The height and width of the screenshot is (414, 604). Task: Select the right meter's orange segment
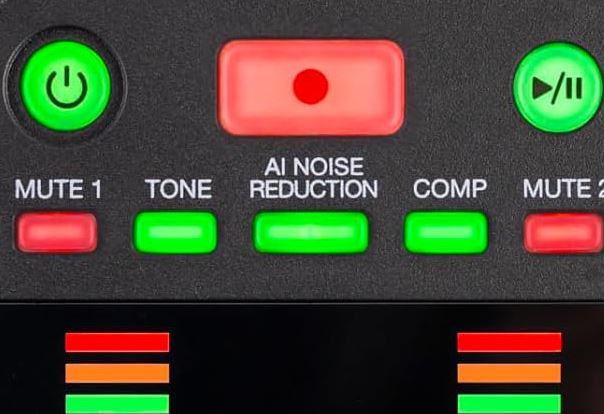(509, 373)
